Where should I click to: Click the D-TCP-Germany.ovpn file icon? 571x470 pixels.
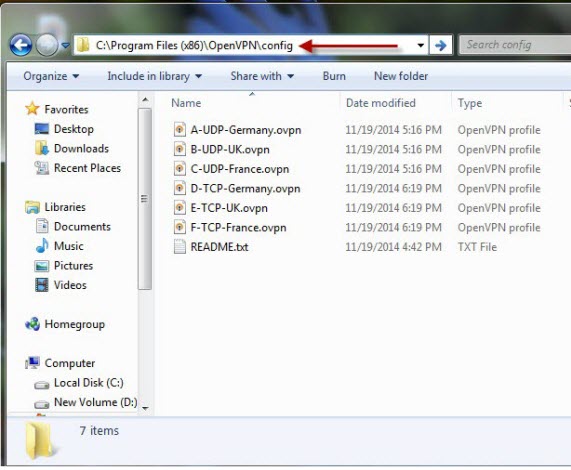pos(180,188)
